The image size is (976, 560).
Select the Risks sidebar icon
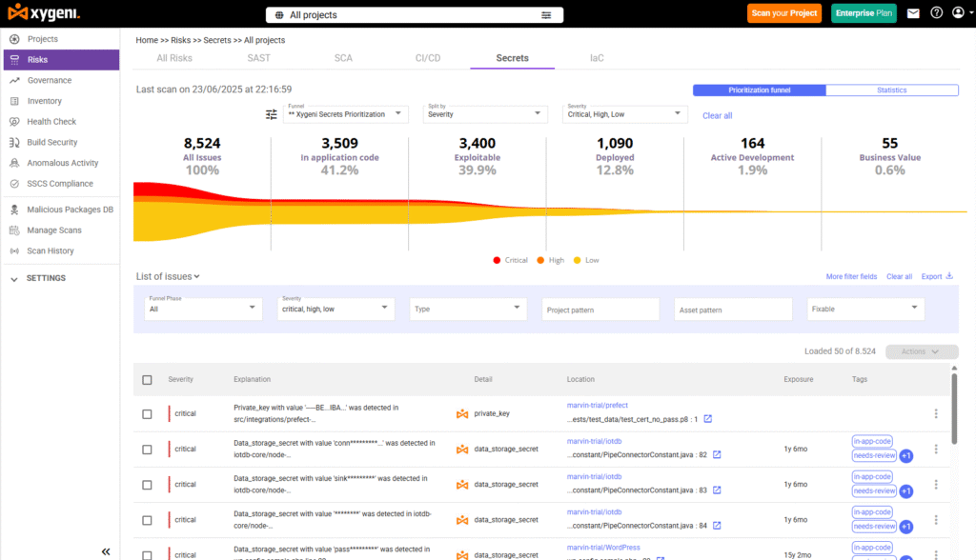click(x=14, y=60)
